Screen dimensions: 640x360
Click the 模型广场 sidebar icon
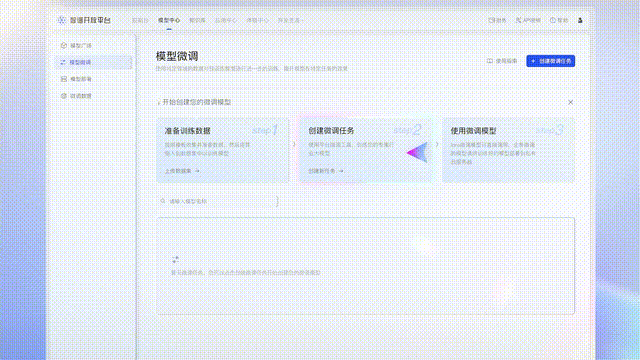(64, 45)
